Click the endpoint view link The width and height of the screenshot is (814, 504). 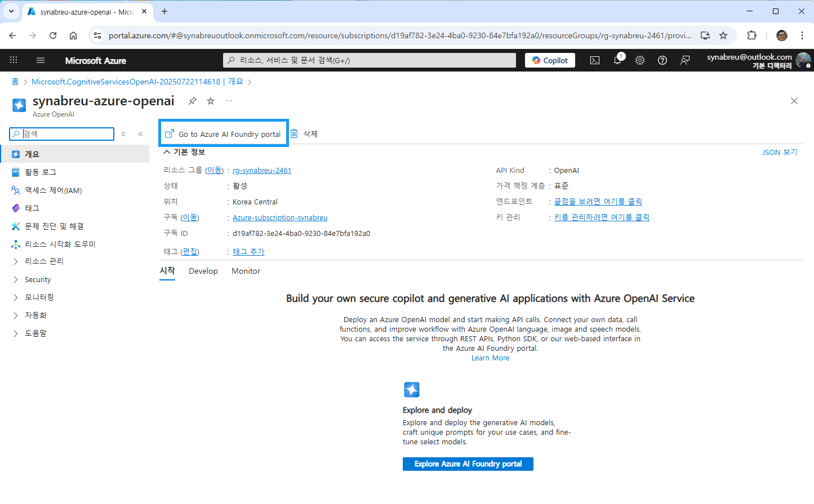[x=598, y=202]
